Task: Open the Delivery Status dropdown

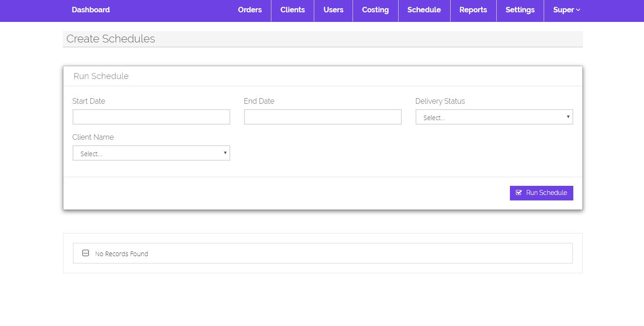Action: point(493,117)
